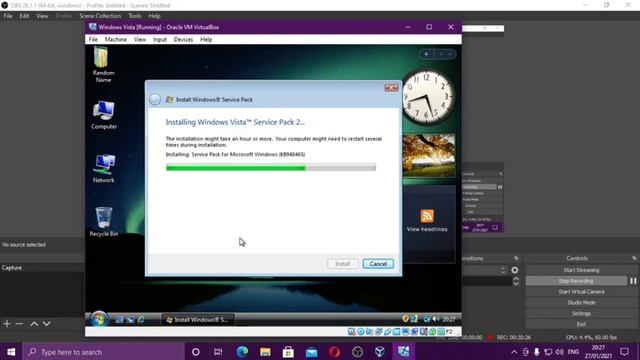This screenshot has width=640, height=360.
Task: Pause the OBS recording
Action: coord(633,281)
